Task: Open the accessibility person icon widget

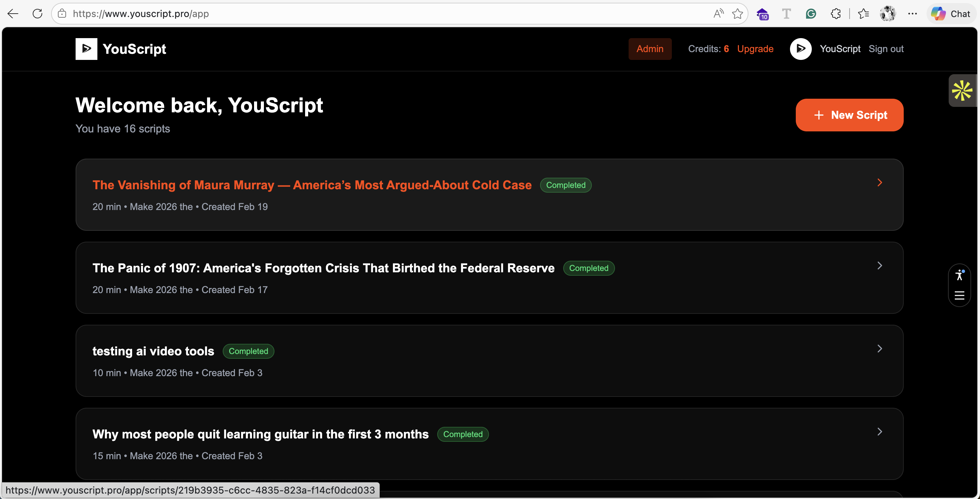Action: click(959, 275)
